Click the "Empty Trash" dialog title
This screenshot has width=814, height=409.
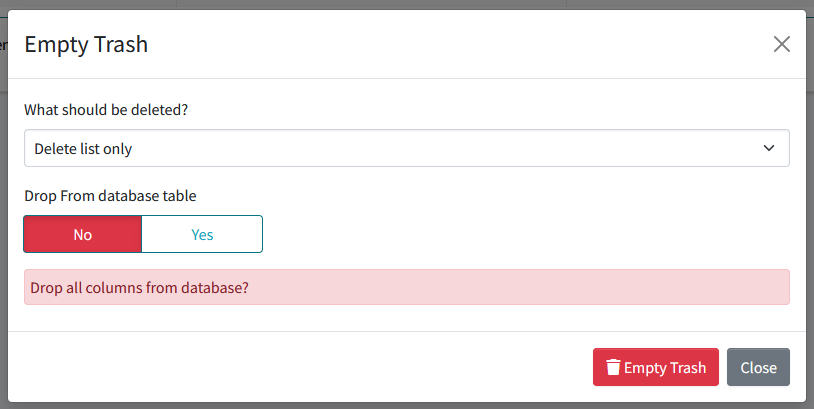[x=86, y=44]
